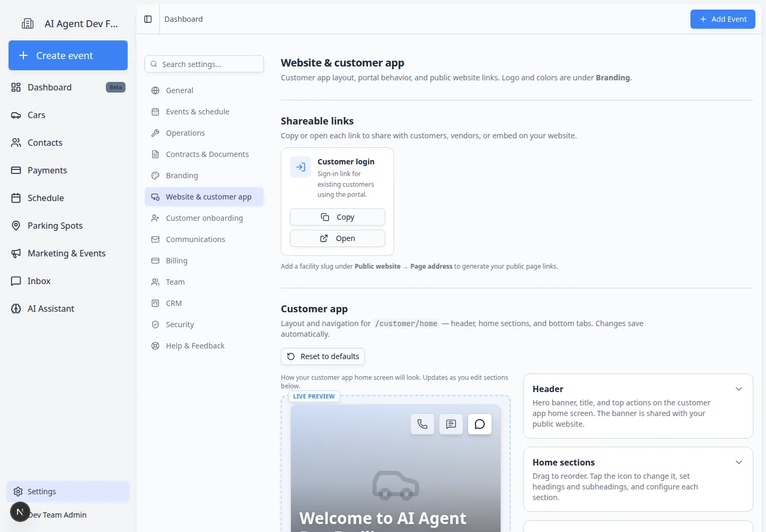The height and width of the screenshot is (532, 766).
Task: Click the LIVE PREVIEW label
Action: point(314,396)
